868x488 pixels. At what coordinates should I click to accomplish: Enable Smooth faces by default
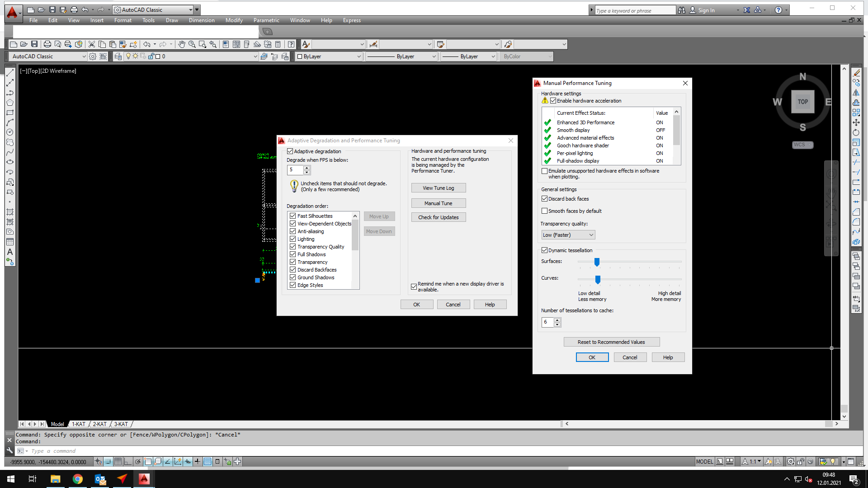pos(544,211)
